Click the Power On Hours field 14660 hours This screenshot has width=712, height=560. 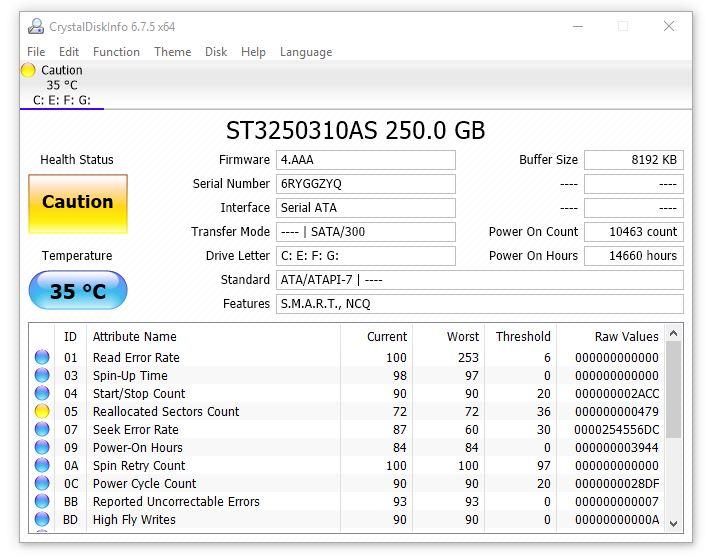pos(633,256)
